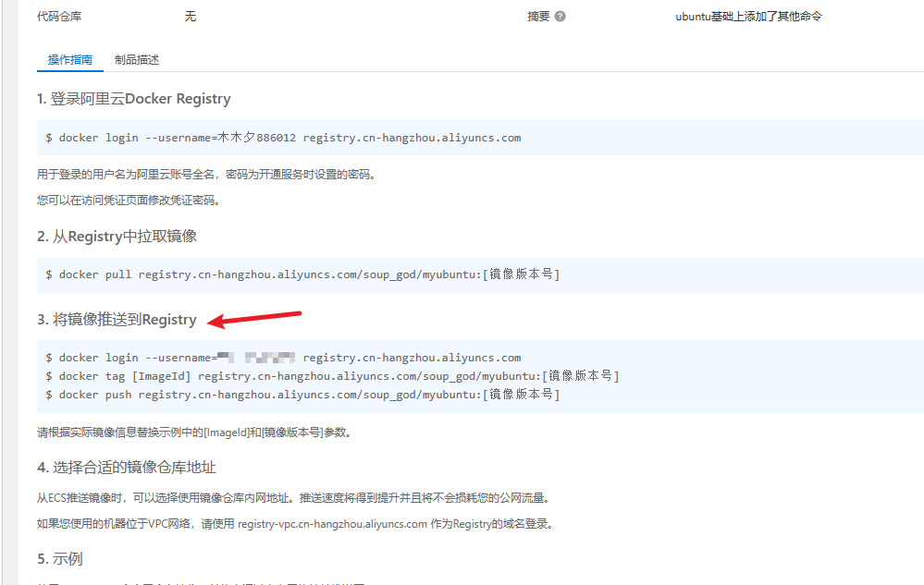Image resolution: width=924 pixels, height=585 pixels.
Task: Click heading 4. 选择合适的镜像仓库地址
Action: 127,468
